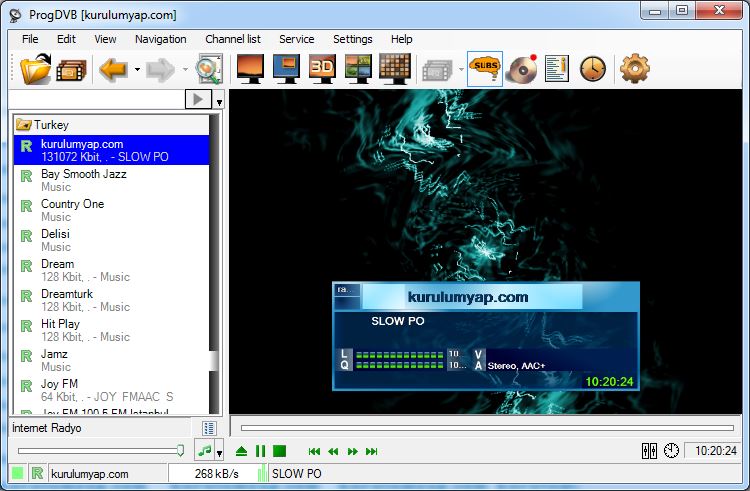
Task: Open the Channel list menu
Action: [232, 39]
